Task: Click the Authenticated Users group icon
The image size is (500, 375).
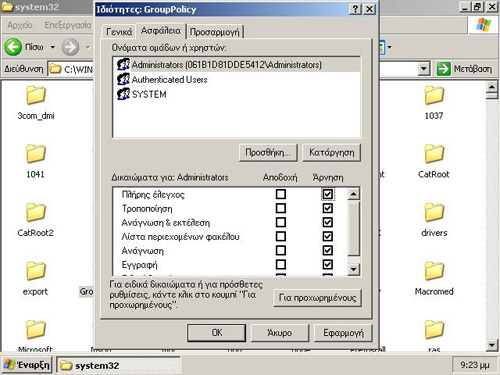Action: (x=123, y=79)
